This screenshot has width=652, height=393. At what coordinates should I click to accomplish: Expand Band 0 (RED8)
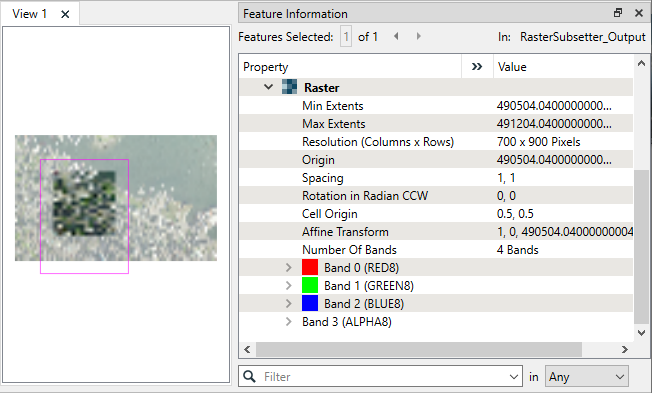tap(289, 267)
